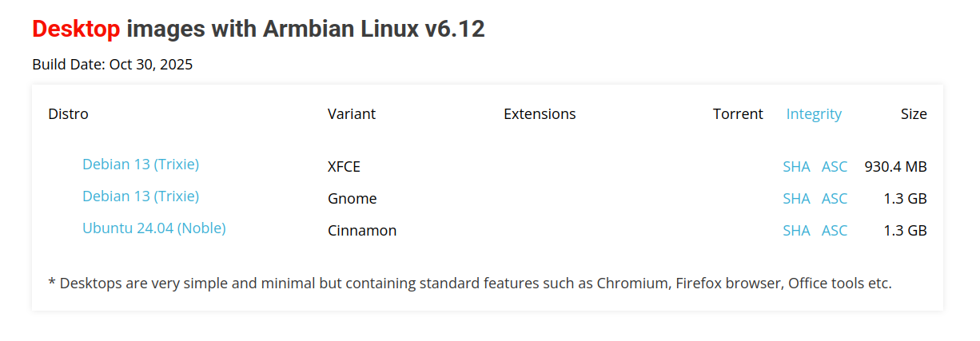Open ASC signature for the XFCE image
The width and height of the screenshot is (980, 341).
tap(835, 167)
